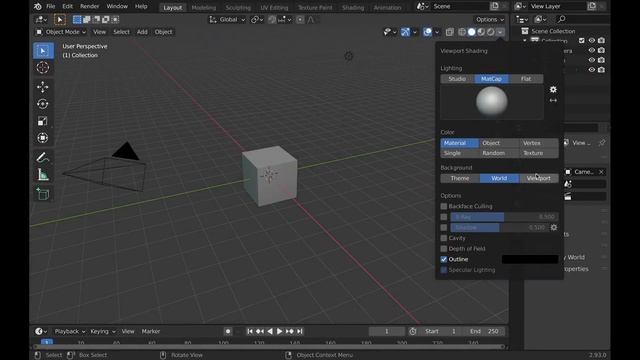Image resolution: width=640 pixels, height=360 pixels.
Task: Open the overlays dropdown arrow
Action: pyautogui.click(x=437, y=32)
